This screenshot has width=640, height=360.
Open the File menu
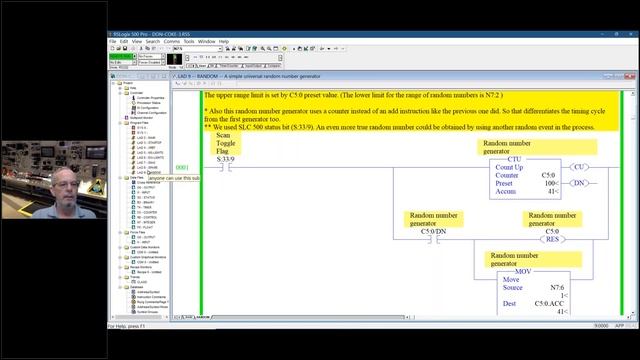click(x=113, y=42)
